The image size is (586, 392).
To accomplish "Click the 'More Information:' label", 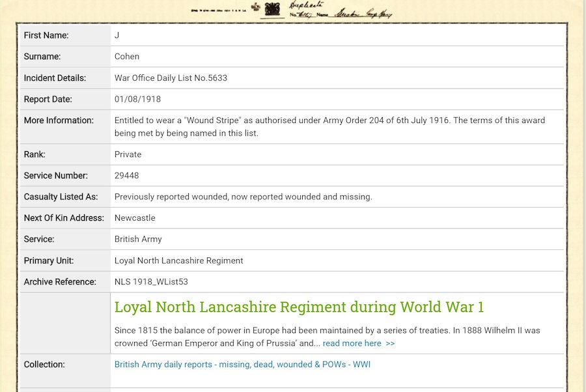I will point(59,120).
